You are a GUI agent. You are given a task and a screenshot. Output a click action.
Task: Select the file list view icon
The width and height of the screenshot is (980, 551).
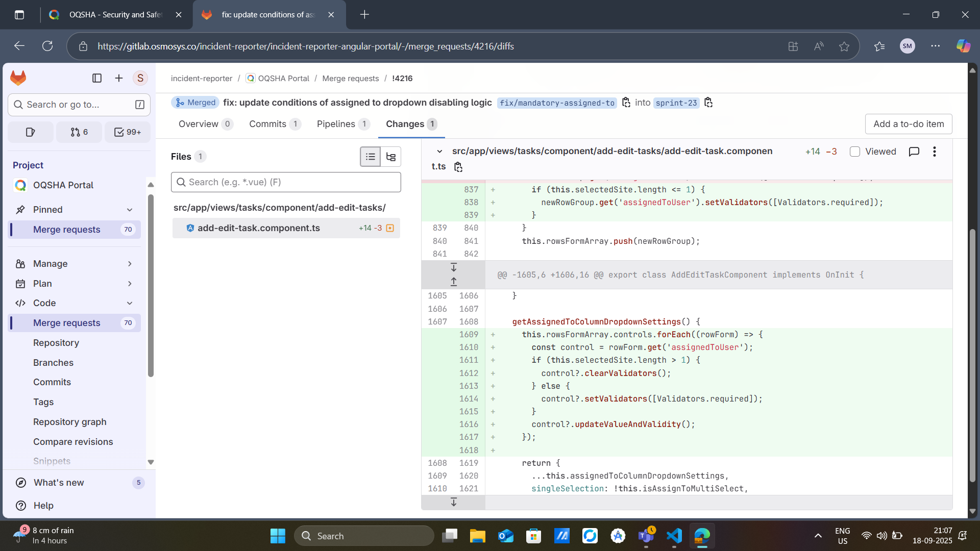[370, 157]
